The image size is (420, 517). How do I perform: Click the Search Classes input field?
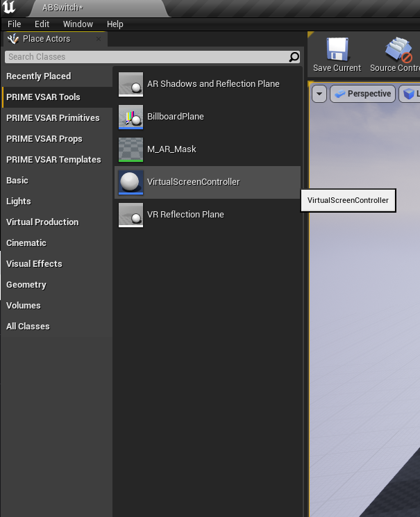tap(152, 57)
